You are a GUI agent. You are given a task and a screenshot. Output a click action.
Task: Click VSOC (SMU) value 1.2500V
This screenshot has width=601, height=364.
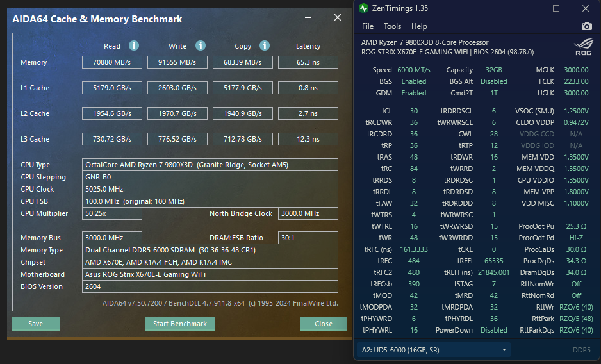[x=576, y=111]
